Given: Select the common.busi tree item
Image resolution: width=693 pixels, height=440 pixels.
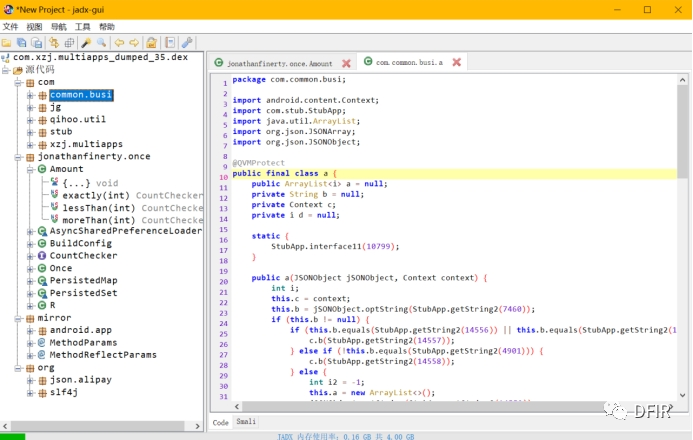Looking at the screenshot, I should coord(81,95).
